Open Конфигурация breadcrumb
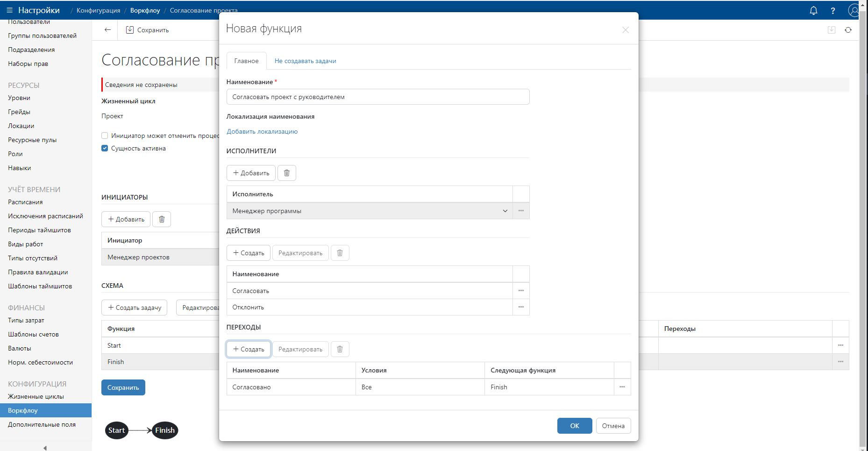The image size is (868, 451). (x=98, y=10)
